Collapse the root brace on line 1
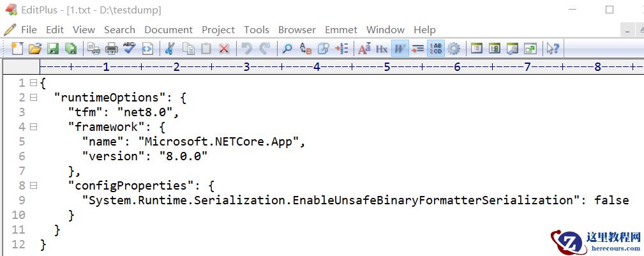 (x=33, y=83)
